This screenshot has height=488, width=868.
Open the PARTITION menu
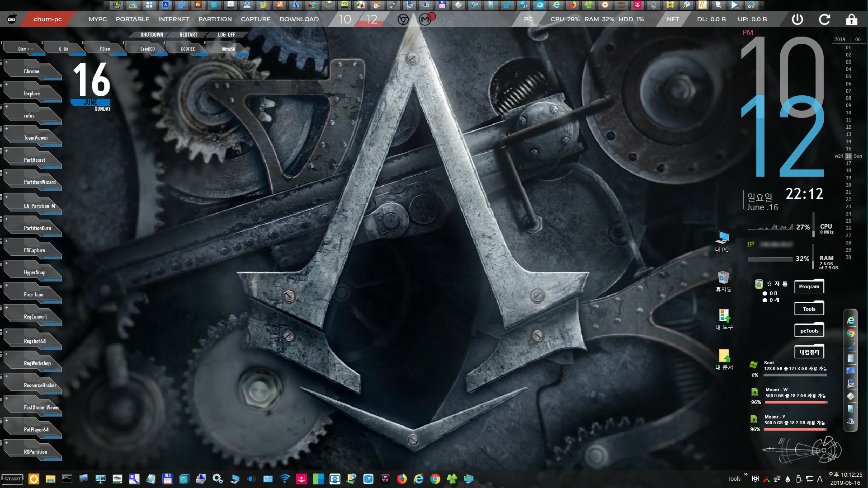(215, 19)
